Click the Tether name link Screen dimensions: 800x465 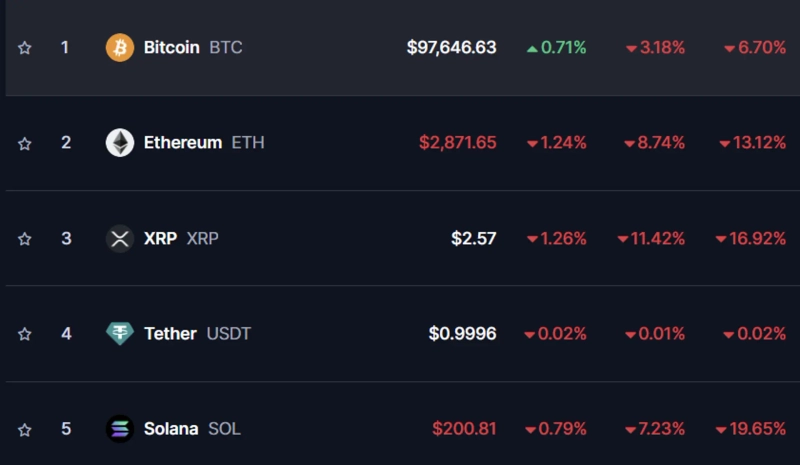click(170, 333)
